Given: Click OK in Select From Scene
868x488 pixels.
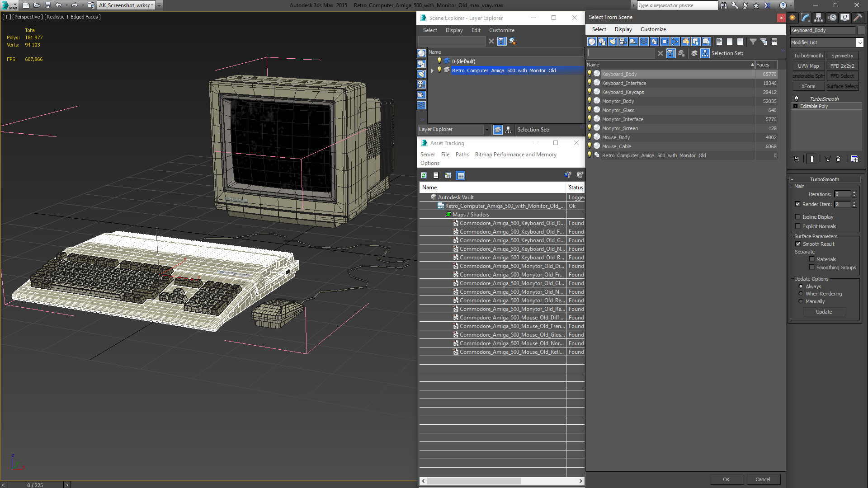Looking at the screenshot, I should [726, 479].
